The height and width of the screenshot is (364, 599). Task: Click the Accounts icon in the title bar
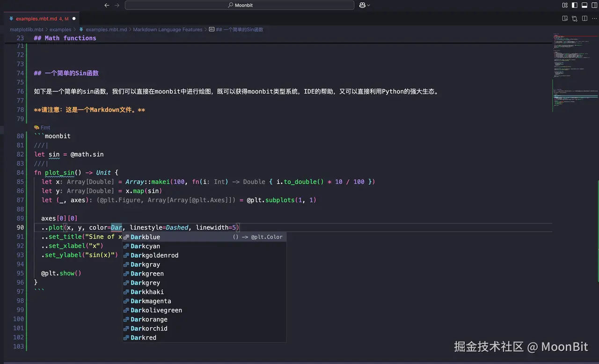pos(362,5)
